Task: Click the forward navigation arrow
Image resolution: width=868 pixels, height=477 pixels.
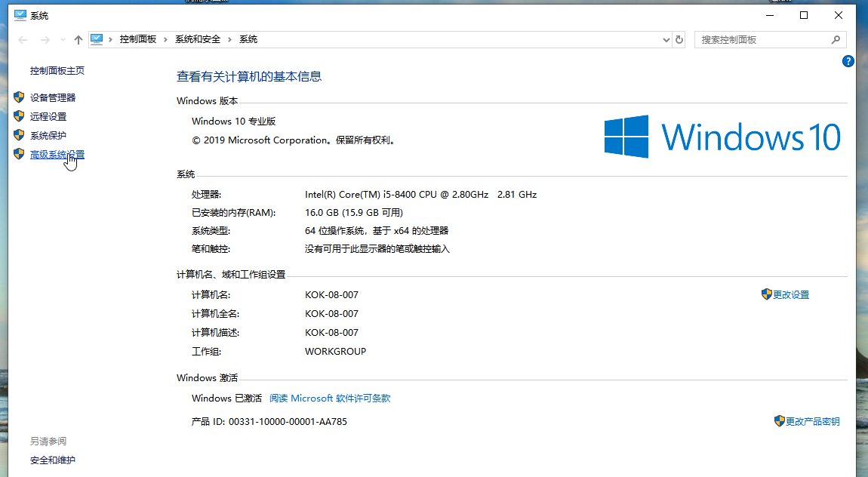Action: 45,40
